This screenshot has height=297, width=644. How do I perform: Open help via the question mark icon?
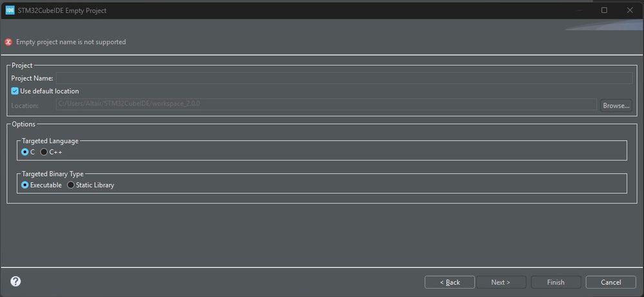pos(15,282)
